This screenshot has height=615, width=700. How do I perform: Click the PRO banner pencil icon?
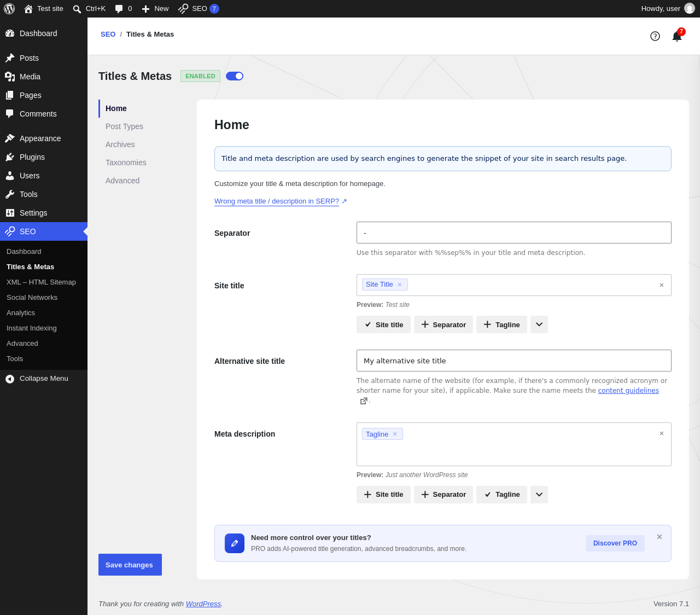click(x=235, y=543)
